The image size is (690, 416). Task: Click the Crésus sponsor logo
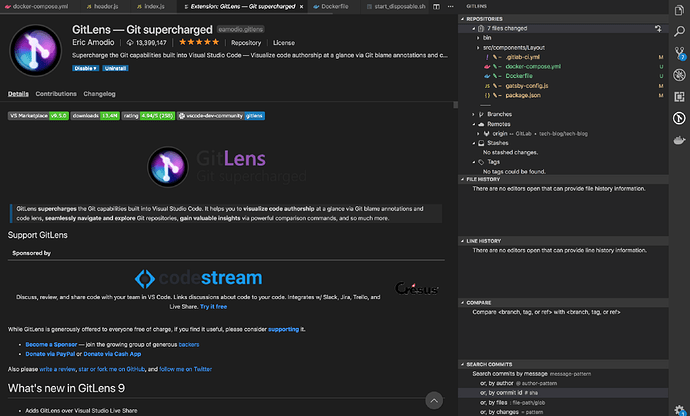pos(417,288)
